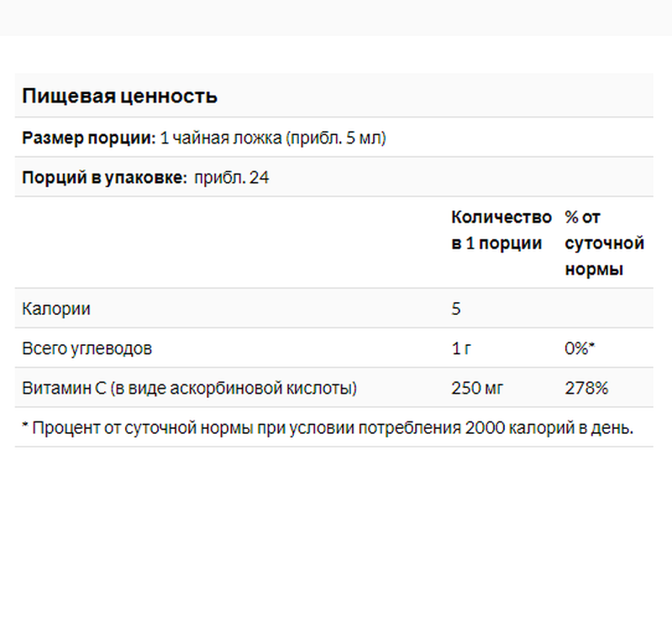Click the 'прибл. 24' servings value
This screenshot has width=672, height=617.
tap(232, 177)
